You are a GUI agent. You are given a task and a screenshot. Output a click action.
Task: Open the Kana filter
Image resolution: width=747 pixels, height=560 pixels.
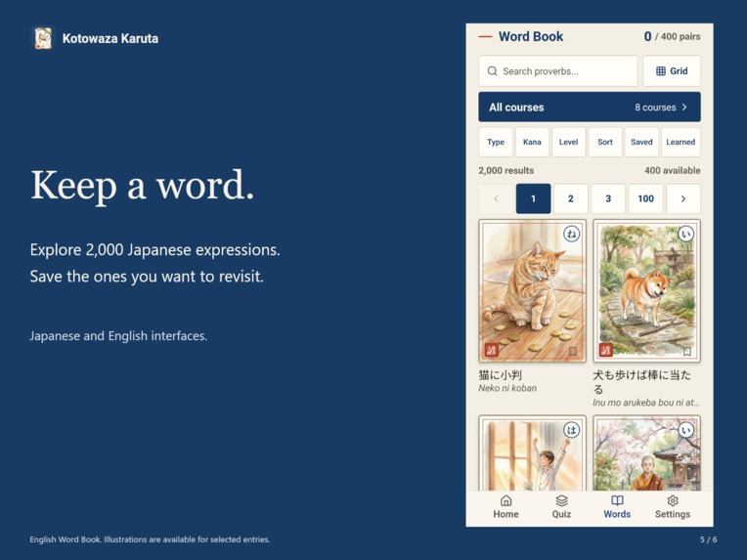coord(532,142)
